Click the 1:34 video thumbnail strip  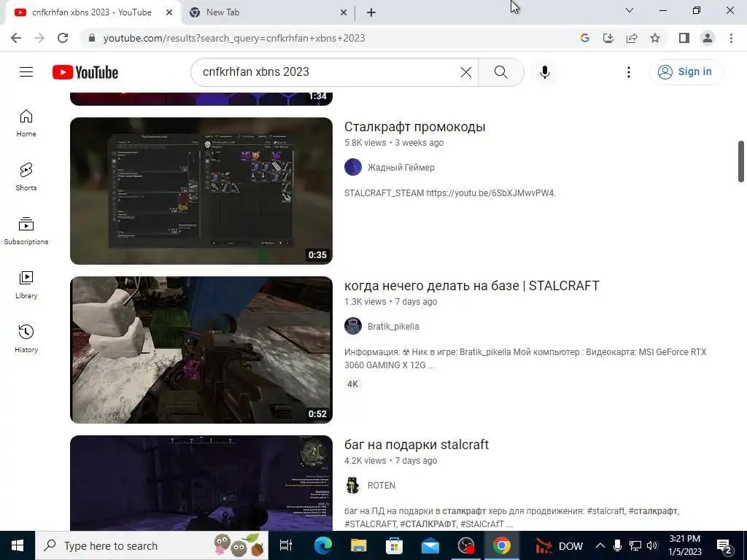[x=201, y=98]
